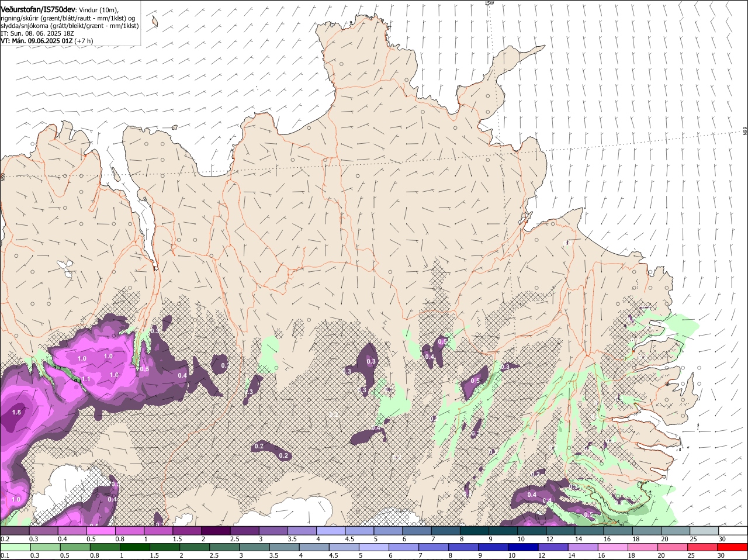Click the 'IT: Sun. 08. 06. 2025 18Z' line
The image size is (748, 560).
tap(37, 33)
